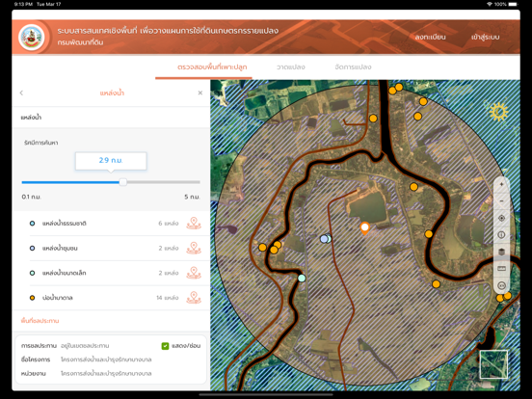Zoom in with the map plus button
The width and height of the screenshot is (532, 399).
coord(501,185)
